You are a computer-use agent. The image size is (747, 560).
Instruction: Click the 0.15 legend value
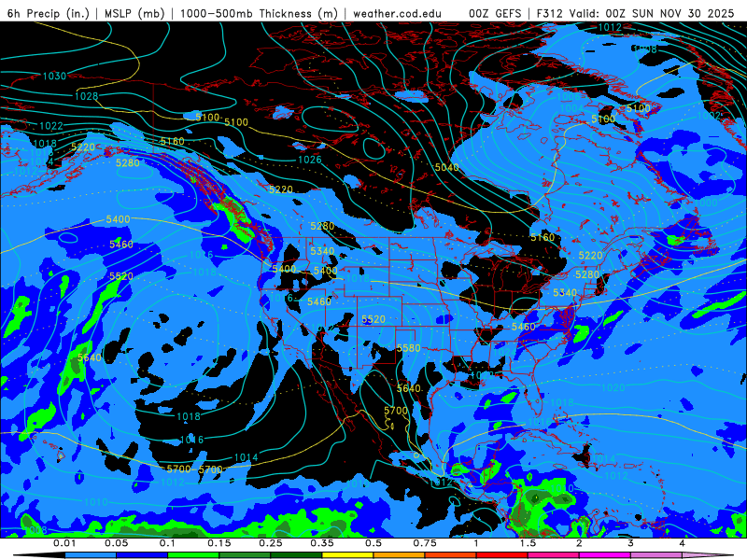click(219, 543)
